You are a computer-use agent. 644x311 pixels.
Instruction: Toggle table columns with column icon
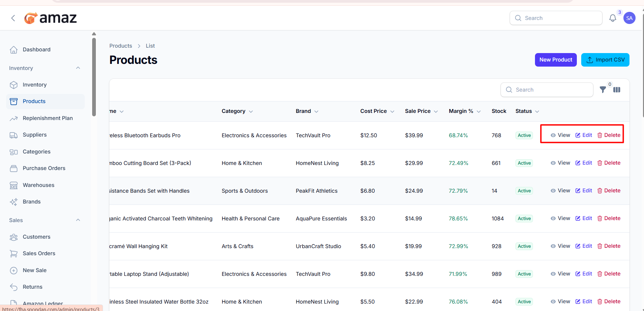(x=617, y=90)
